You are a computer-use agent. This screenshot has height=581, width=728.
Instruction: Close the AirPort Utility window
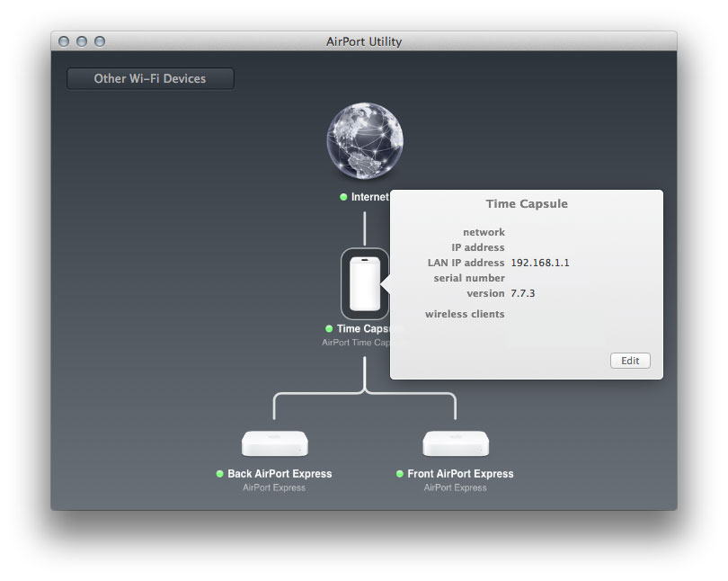tap(64, 41)
